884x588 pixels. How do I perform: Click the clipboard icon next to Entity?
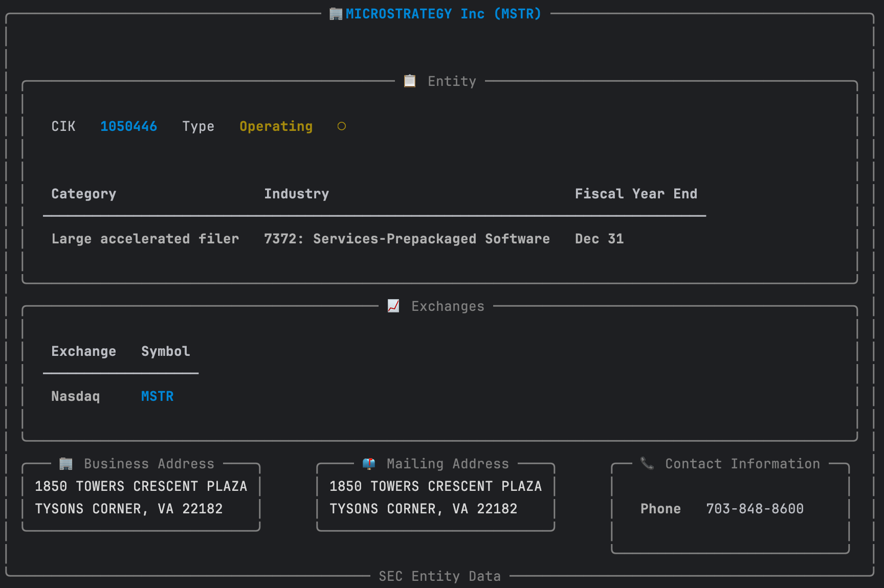[410, 81]
